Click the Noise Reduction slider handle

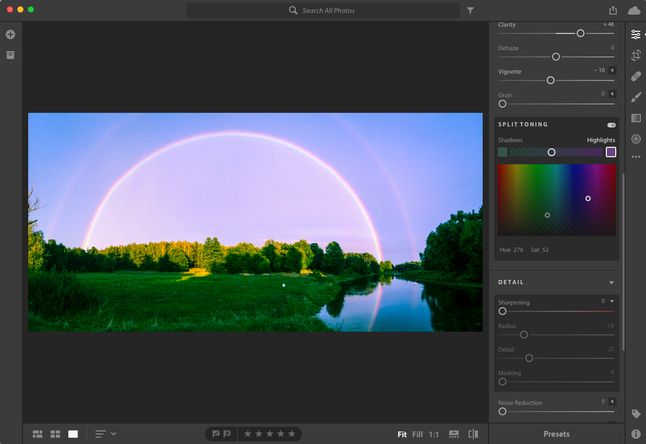click(502, 411)
